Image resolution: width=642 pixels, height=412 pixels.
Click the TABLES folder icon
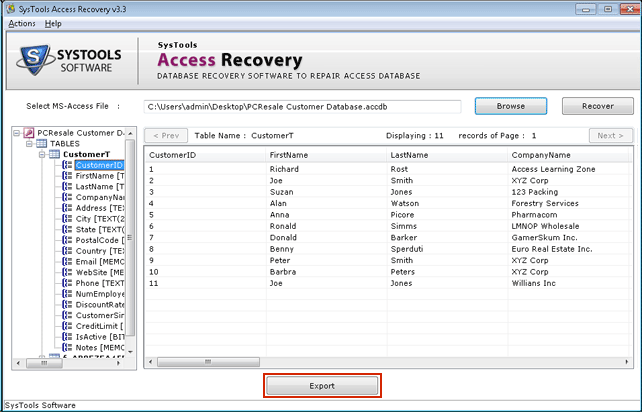41,143
